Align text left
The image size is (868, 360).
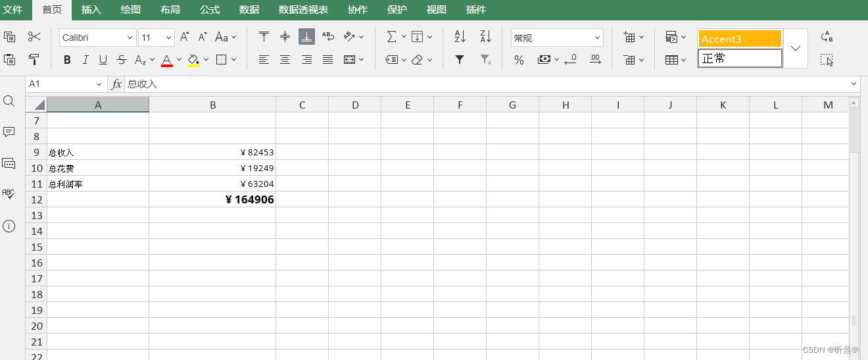pyautogui.click(x=264, y=60)
